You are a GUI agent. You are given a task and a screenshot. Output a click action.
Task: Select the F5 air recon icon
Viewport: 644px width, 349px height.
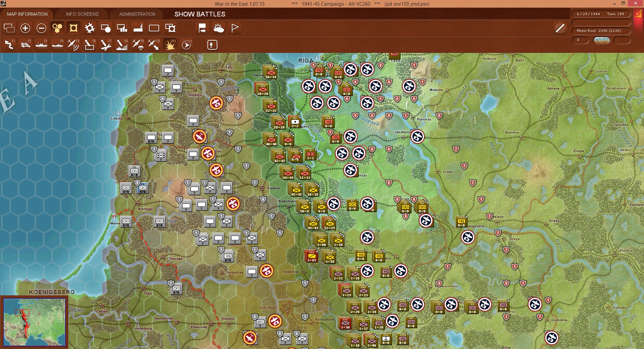73,45
